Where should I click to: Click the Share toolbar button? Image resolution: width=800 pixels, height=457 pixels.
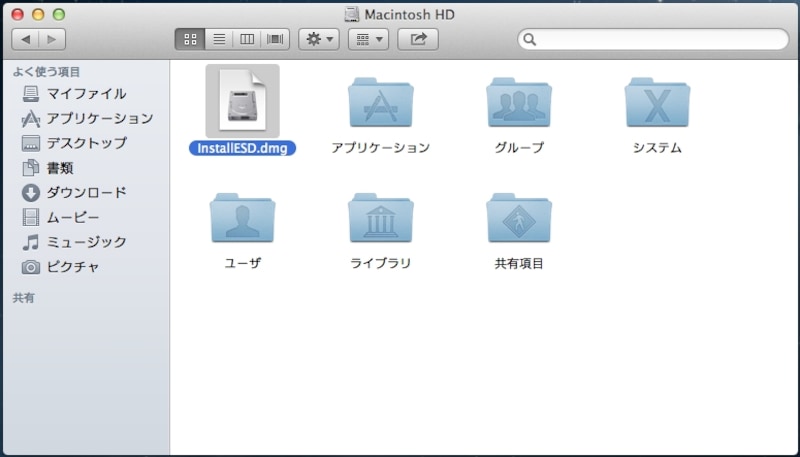click(418, 39)
